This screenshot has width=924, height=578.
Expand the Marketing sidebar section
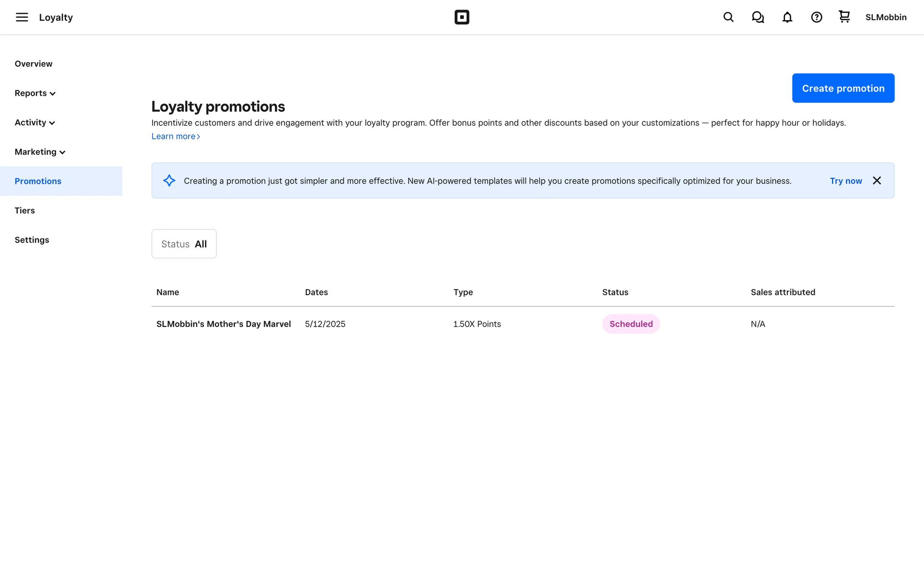pyautogui.click(x=40, y=152)
